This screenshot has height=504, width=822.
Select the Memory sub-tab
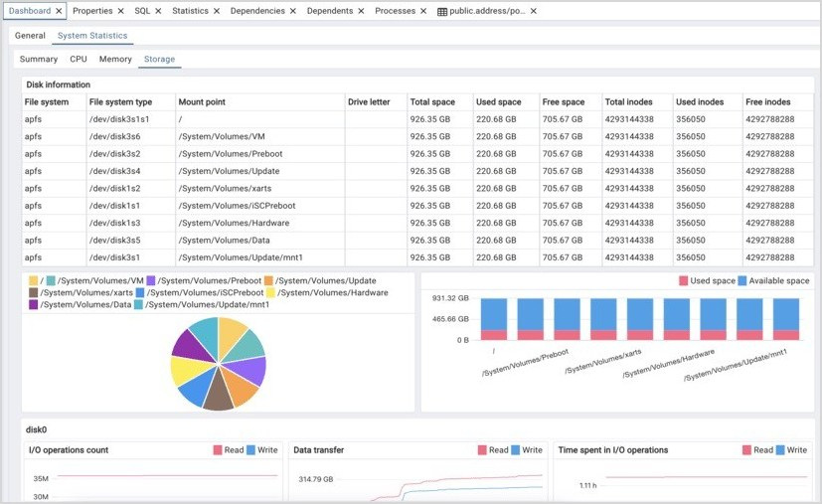(x=115, y=60)
